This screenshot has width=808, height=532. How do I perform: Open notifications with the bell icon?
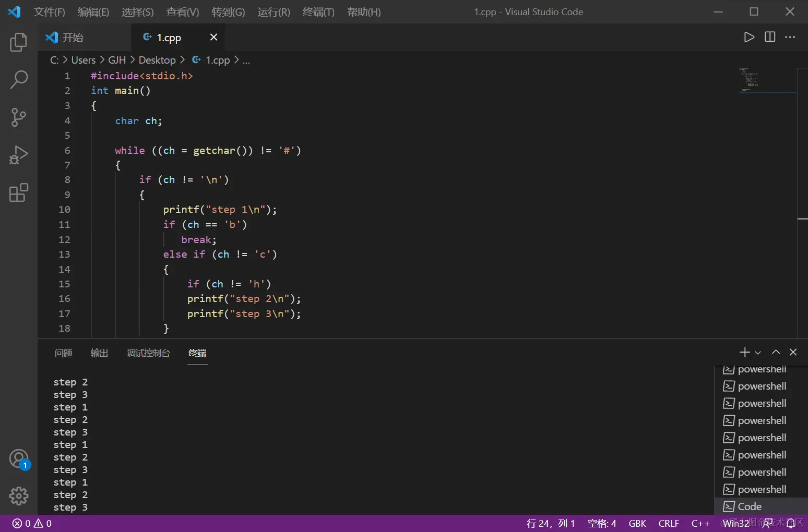[x=791, y=524]
